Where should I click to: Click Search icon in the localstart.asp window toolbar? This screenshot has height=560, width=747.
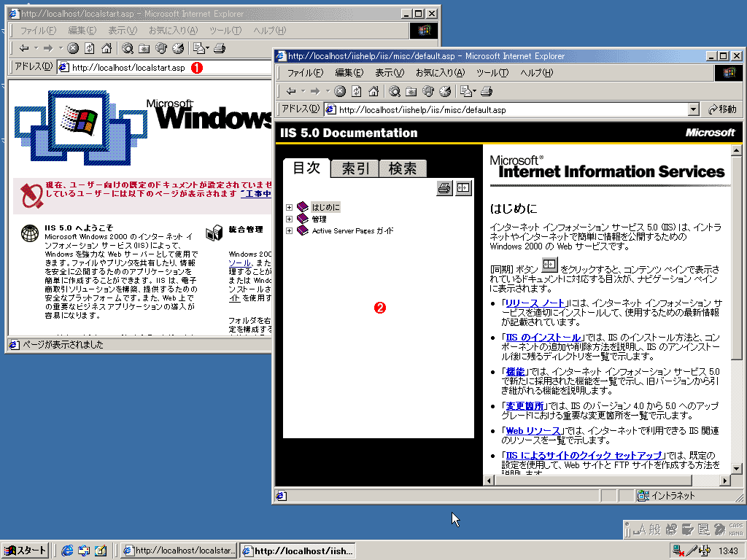point(127,48)
